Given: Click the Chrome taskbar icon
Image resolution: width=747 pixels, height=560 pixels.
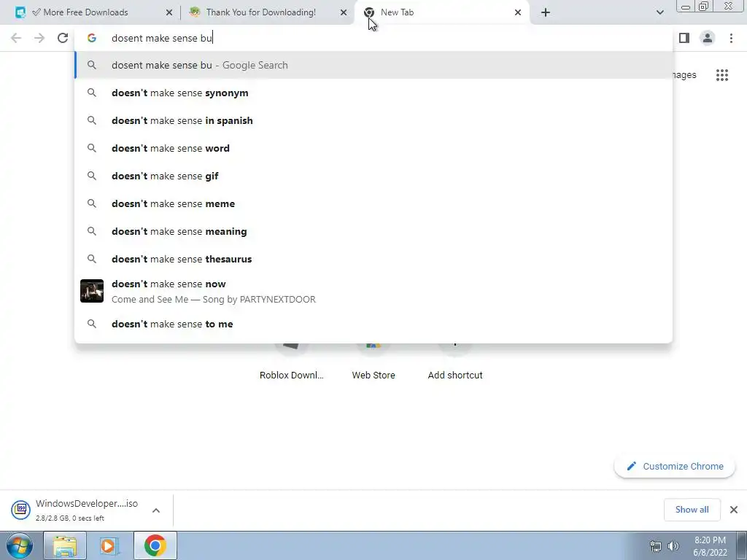Looking at the screenshot, I should pyautogui.click(x=155, y=545).
